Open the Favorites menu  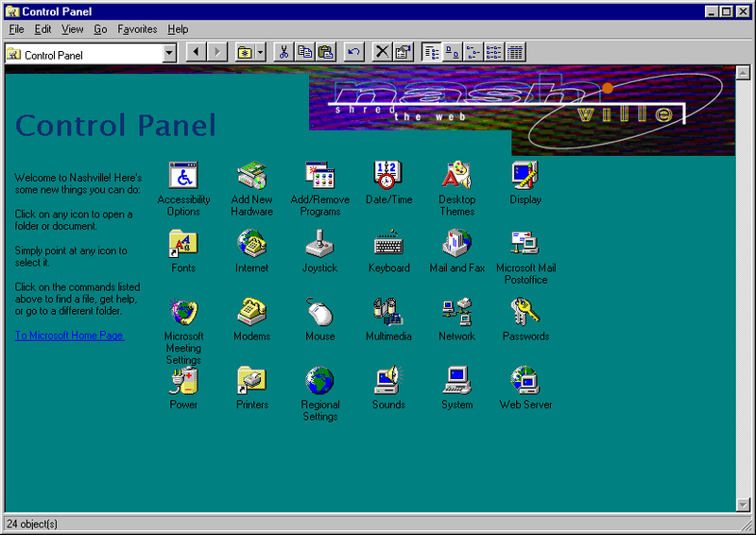tap(137, 29)
